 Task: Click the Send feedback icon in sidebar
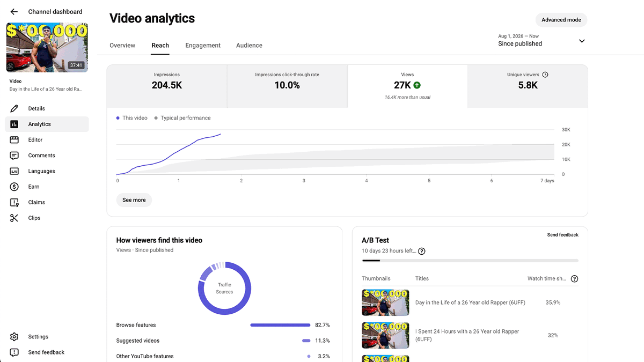[x=14, y=352]
